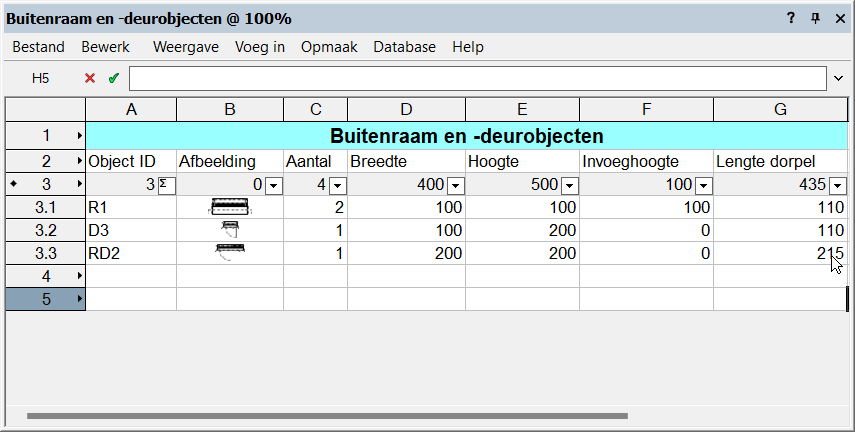This screenshot has width=855, height=432.
Task: Open the Opmaak menu
Action: point(329,47)
